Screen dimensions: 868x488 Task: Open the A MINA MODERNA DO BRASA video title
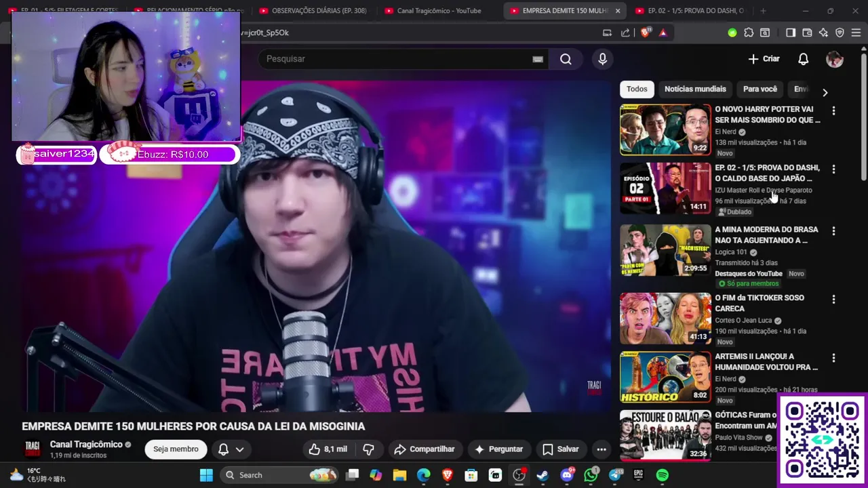pyautogui.click(x=766, y=235)
